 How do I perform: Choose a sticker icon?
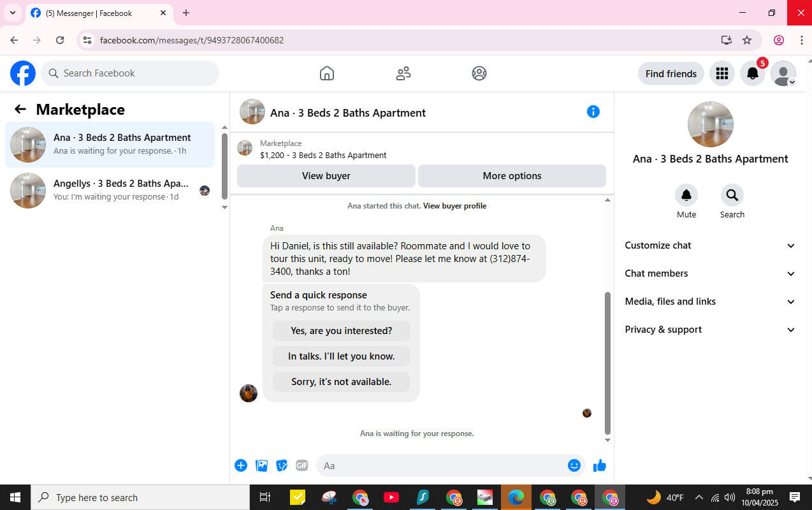[282, 465]
